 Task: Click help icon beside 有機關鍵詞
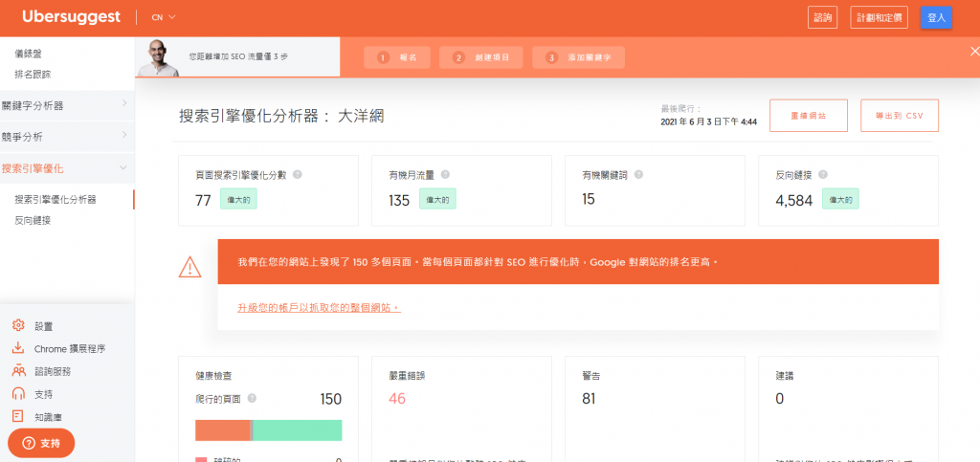(638, 175)
